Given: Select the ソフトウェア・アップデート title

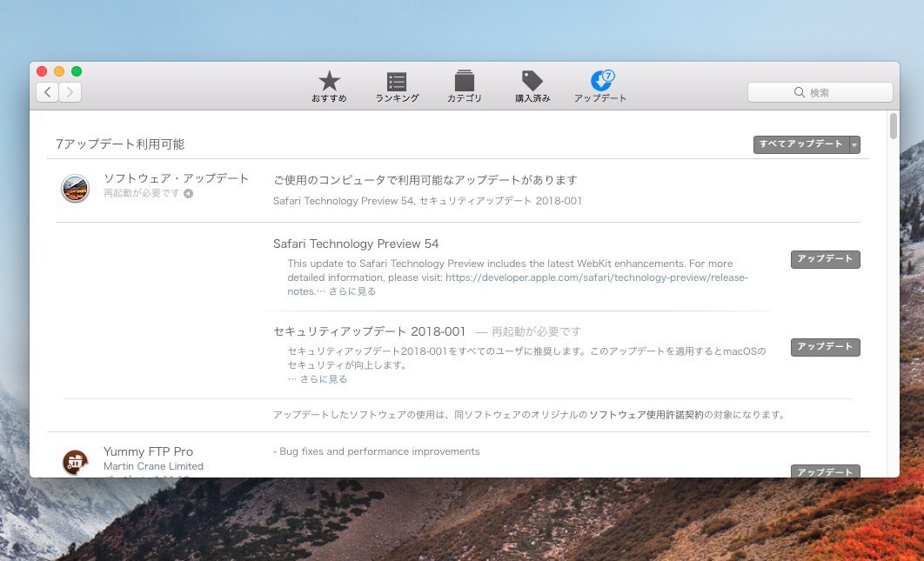Looking at the screenshot, I should click(177, 178).
